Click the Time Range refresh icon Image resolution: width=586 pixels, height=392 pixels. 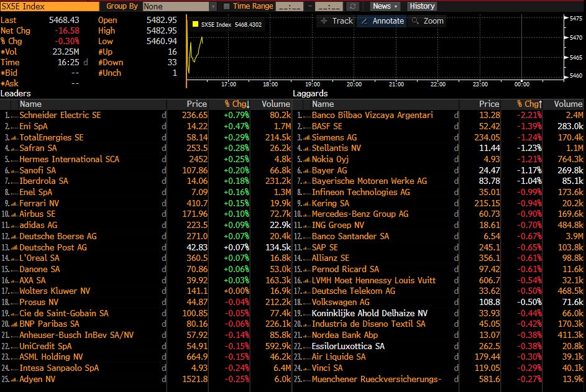[x=352, y=6]
